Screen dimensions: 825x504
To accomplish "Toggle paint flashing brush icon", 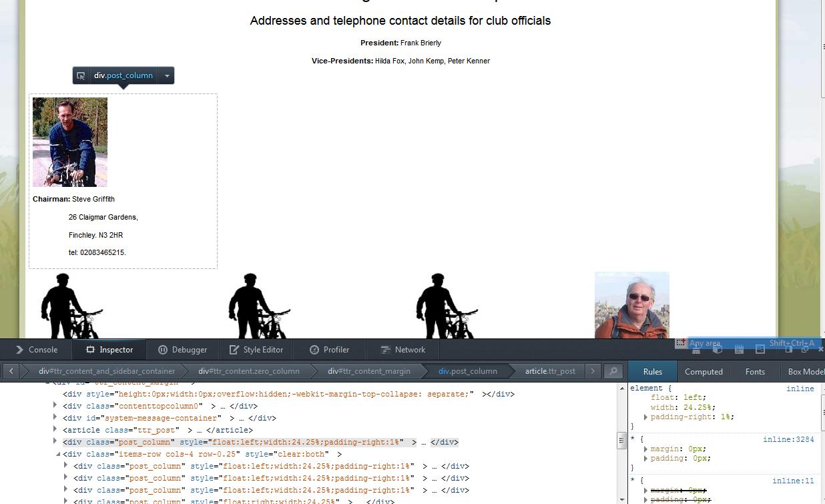I will [696, 349].
